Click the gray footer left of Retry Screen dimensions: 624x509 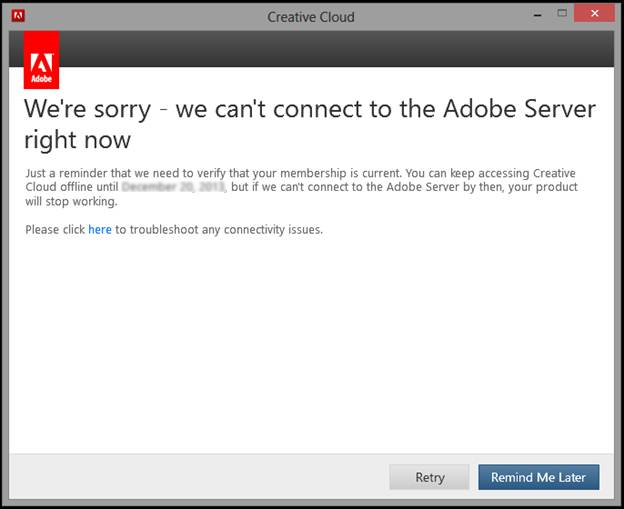click(x=200, y=477)
